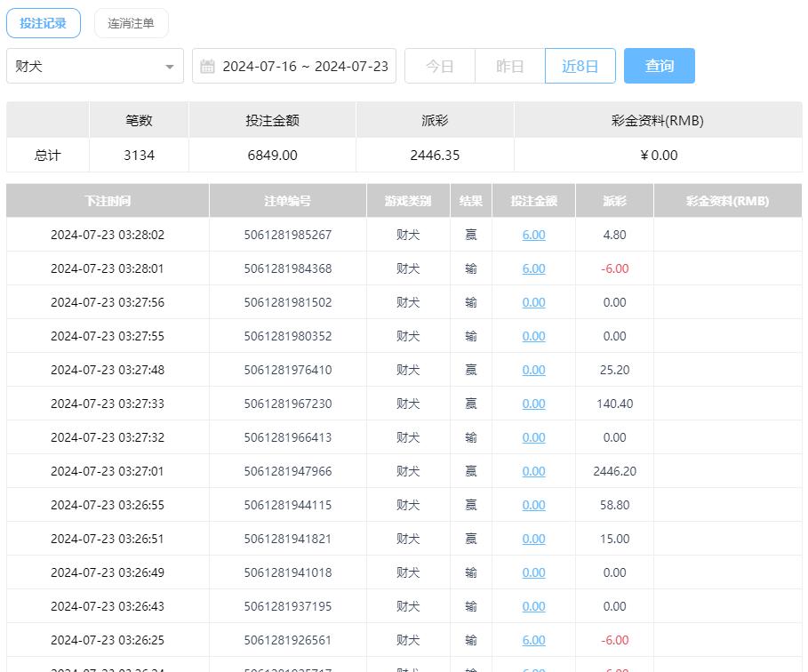This screenshot has height=672, width=808.
Task: Open the 财犬 game type combo box
Action: (89, 67)
